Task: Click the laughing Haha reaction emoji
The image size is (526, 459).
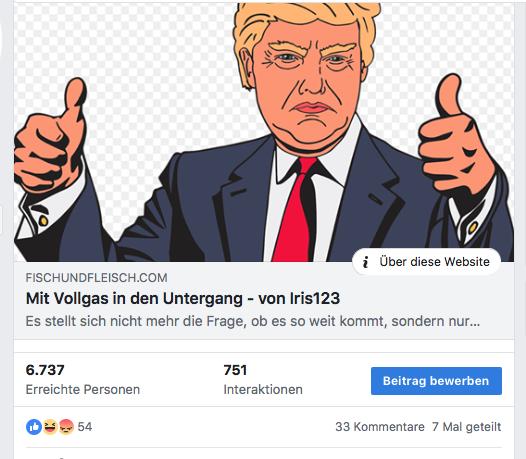Action: pyautogui.click(x=50, y=427)
